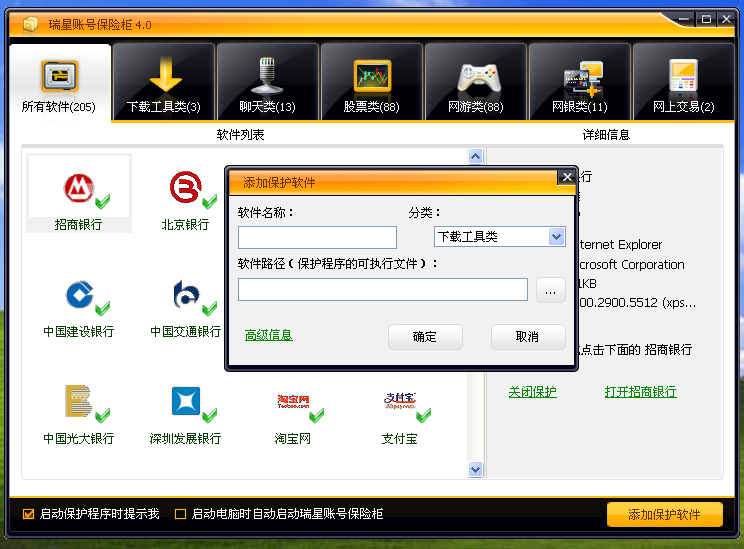744x549 pixels.
Task: Confirm with the 确定 button
Action: pyautogui.click(x=425, y=337)
